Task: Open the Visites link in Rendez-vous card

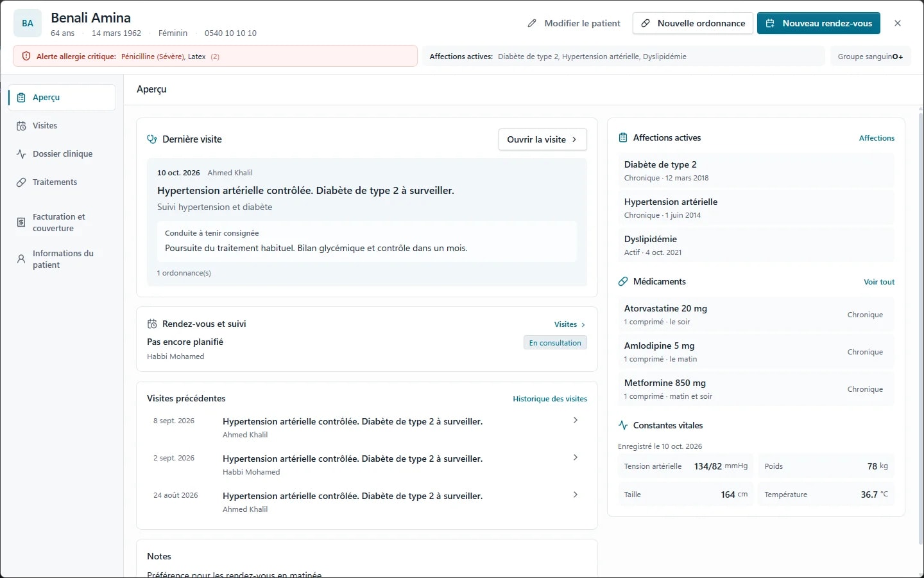Action: (570, 324)
